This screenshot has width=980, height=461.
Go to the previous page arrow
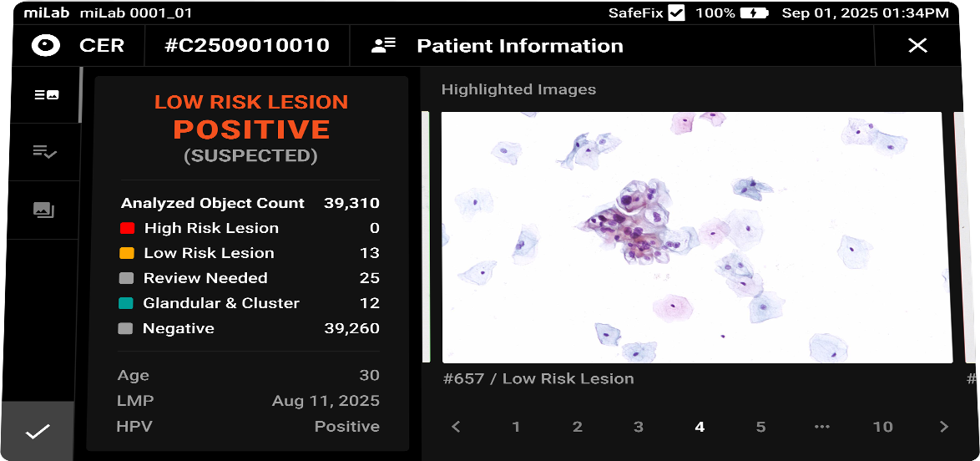click(456, 427)
